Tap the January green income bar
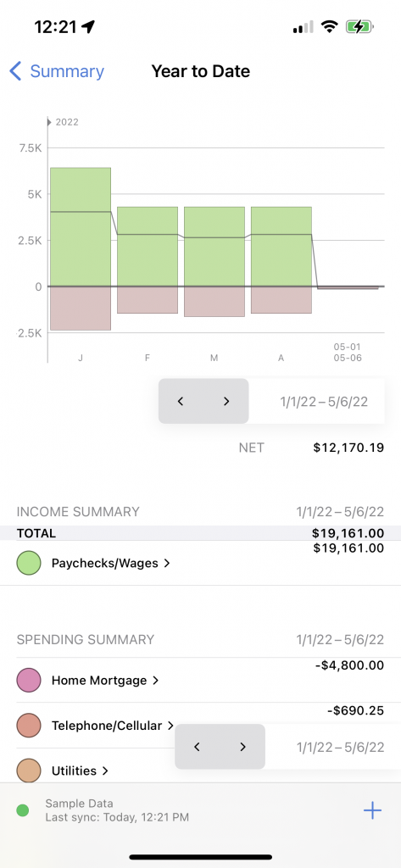This screenshot has width=401, height=868. tap(81, 227)
